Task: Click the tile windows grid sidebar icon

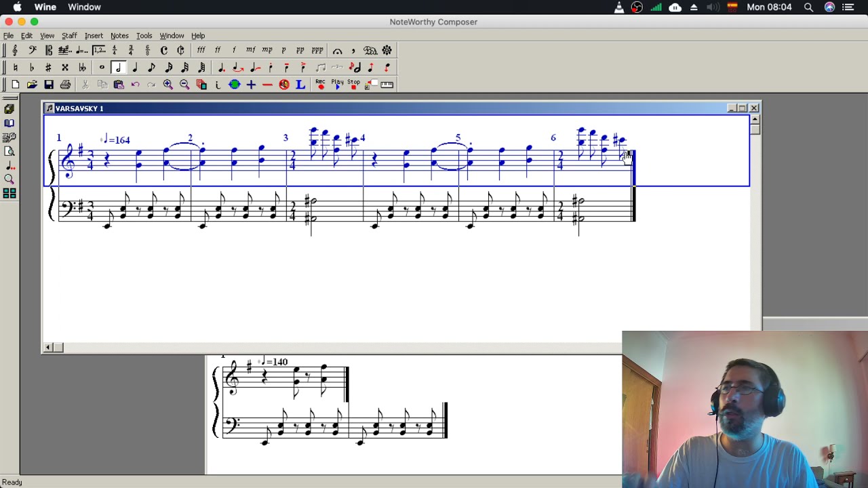Action: [x=9, y=193]
